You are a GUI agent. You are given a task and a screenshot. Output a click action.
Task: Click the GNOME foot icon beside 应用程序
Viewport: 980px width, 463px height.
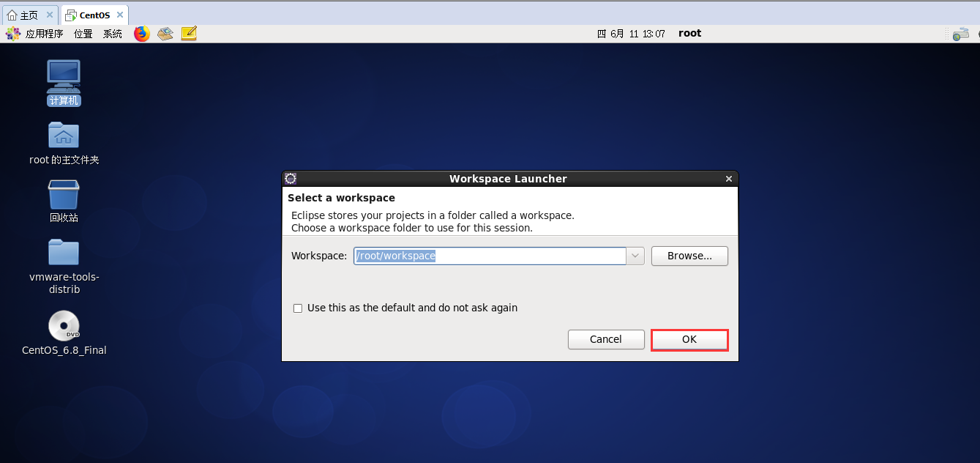click(x=13, y=34)
